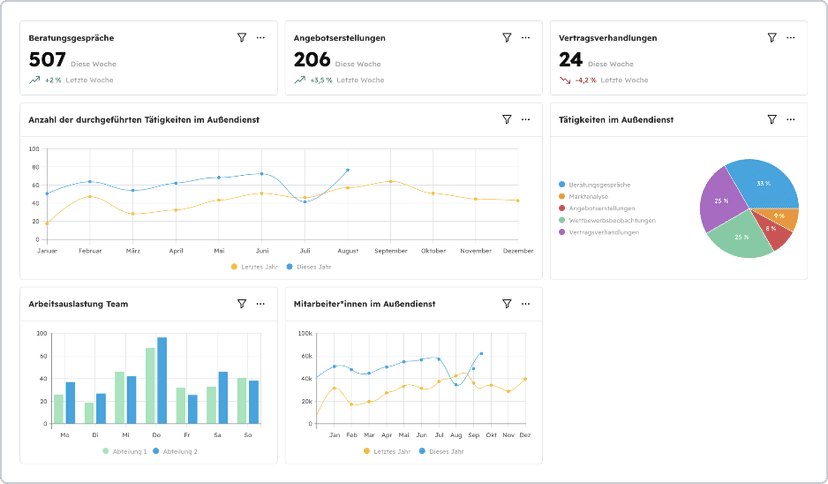Click the tallest blue bar for Do
This screenshot has width=828, height=484.
162,380
